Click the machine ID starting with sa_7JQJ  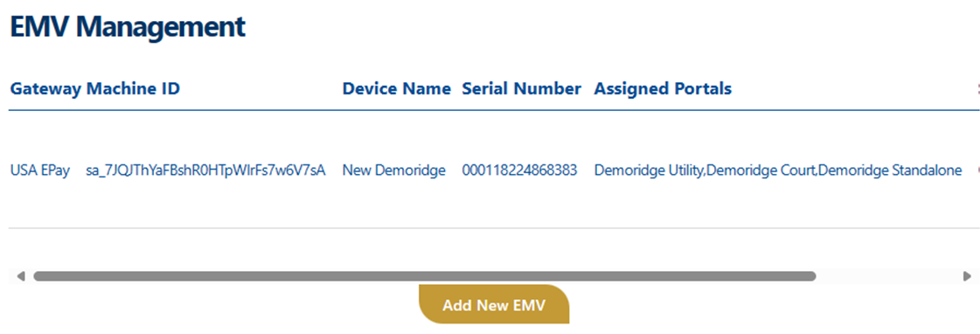coord(205,170)
